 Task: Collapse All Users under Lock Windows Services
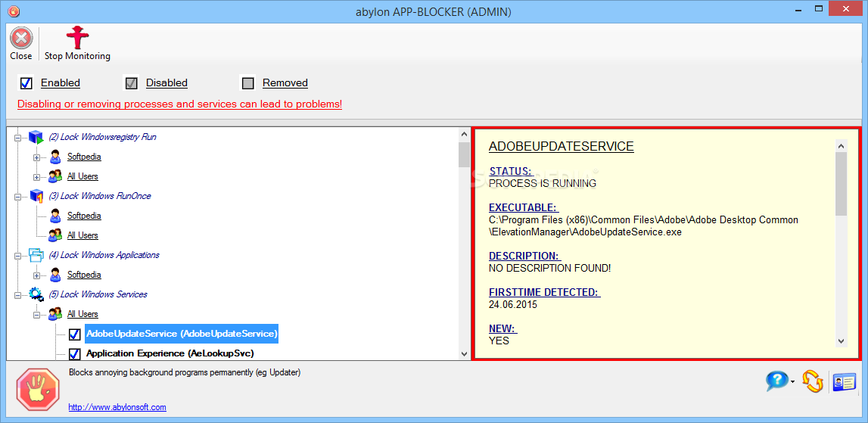37,315
